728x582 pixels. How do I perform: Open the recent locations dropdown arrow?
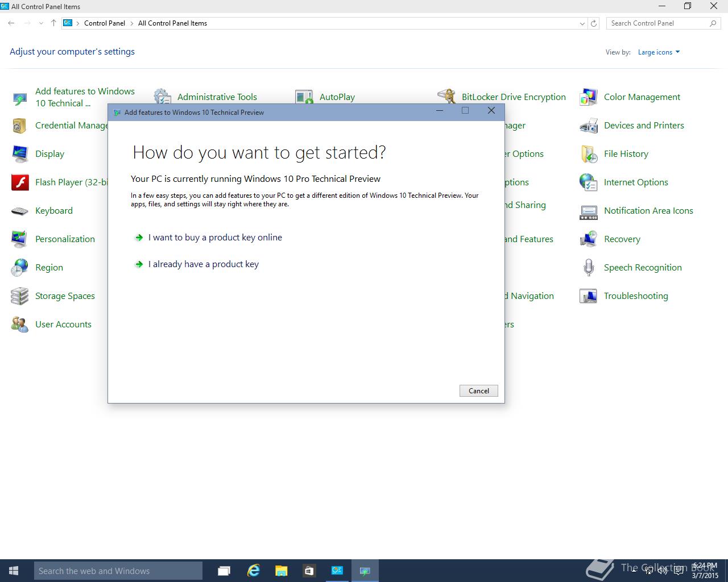click(x=41, y=23)
